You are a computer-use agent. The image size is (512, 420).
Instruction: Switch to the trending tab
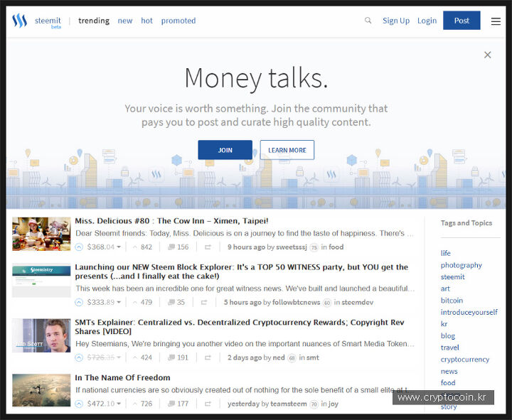(x=94, y=21)
